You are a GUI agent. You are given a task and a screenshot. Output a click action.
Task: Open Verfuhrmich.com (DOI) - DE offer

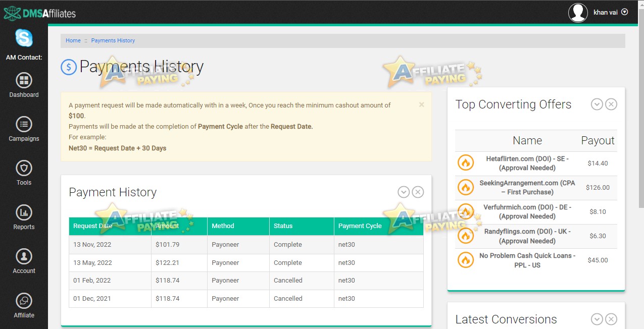click(527, 211)
